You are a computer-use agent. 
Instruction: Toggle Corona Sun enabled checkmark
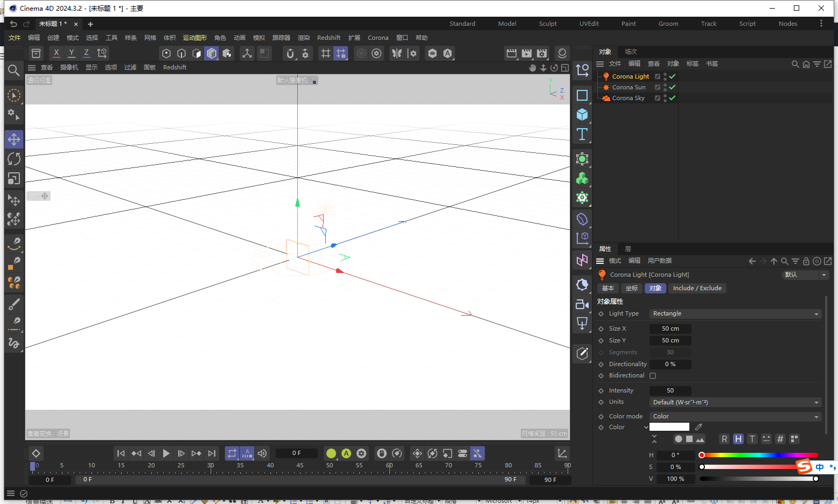672,87
